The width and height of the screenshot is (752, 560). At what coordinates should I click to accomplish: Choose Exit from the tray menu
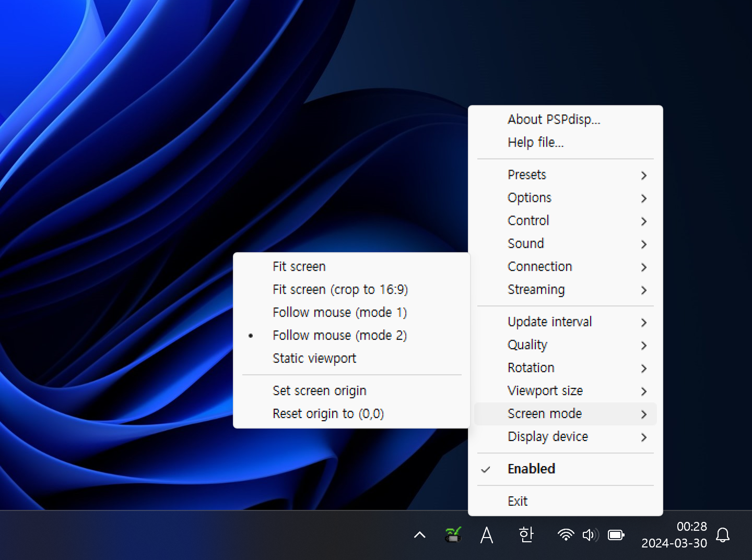click(x=566, y=502)
